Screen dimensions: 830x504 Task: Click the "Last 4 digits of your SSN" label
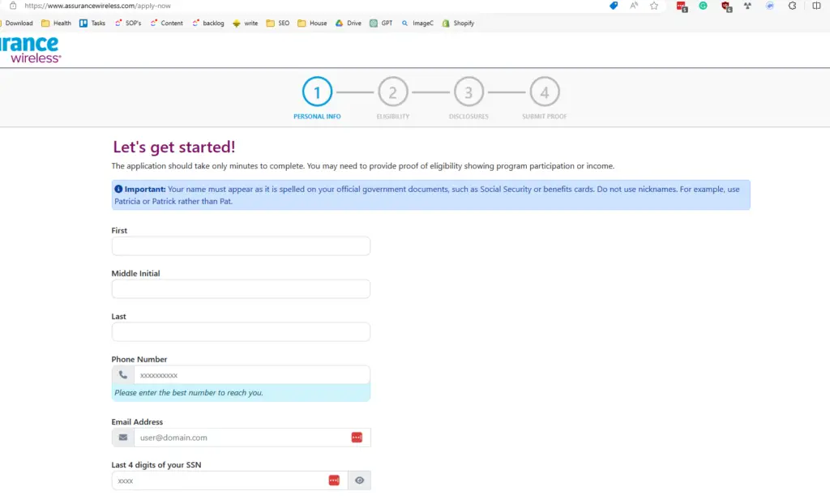pos(156,465)
